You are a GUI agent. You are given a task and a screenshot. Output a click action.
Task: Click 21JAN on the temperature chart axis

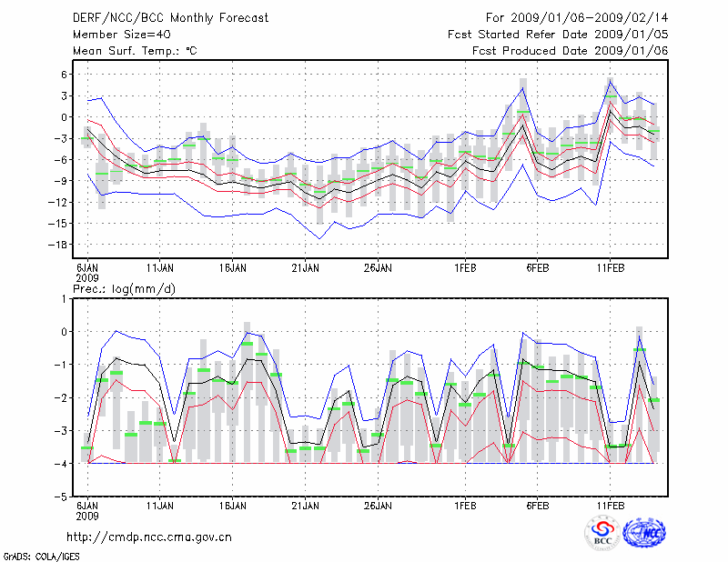pyautogui.click(x=306, y=268)
